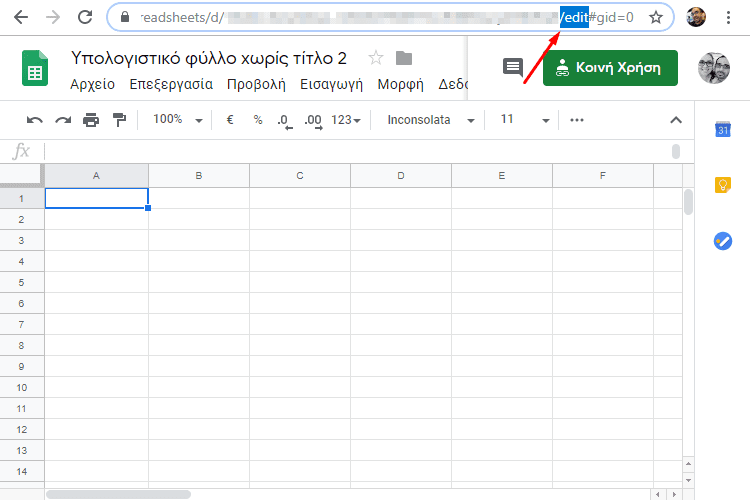Collapse the menus with the up chevron
This screenshot has height=500, width=750.
click(x=676, y=120)
